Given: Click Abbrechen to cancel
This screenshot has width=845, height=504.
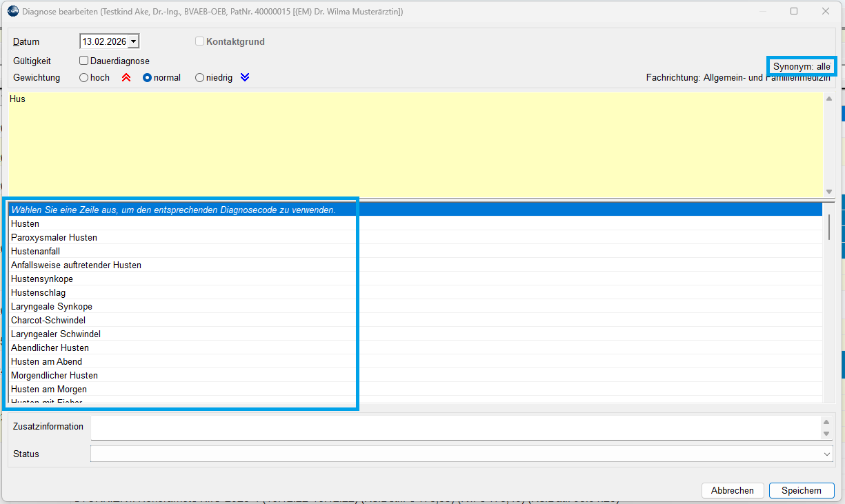Looking at the screenshot, I should pos(732,491).
